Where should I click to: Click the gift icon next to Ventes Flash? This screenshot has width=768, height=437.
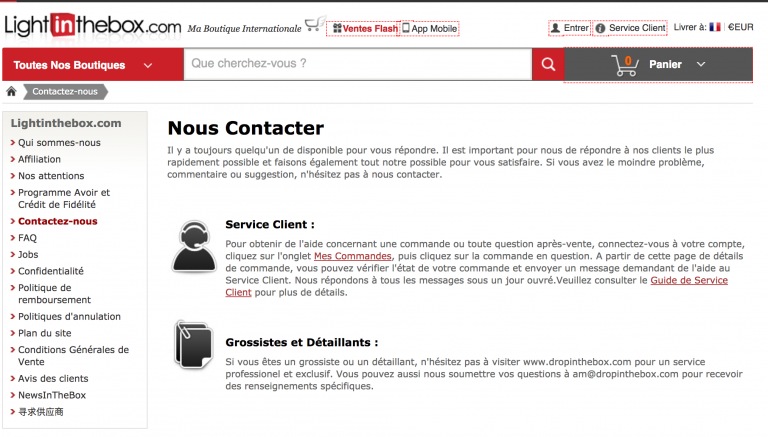(337, 28)
